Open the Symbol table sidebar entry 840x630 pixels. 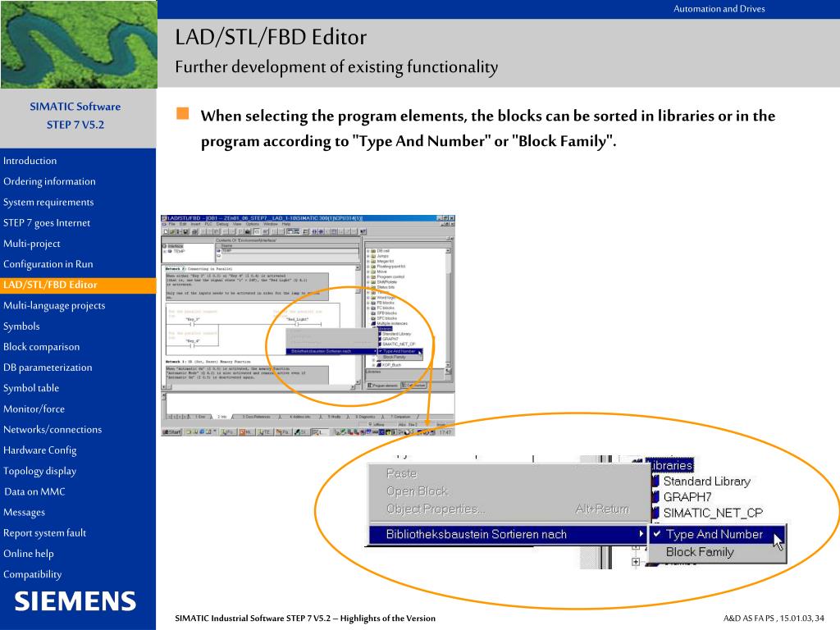pyautogui.click(x=31, y=388)
